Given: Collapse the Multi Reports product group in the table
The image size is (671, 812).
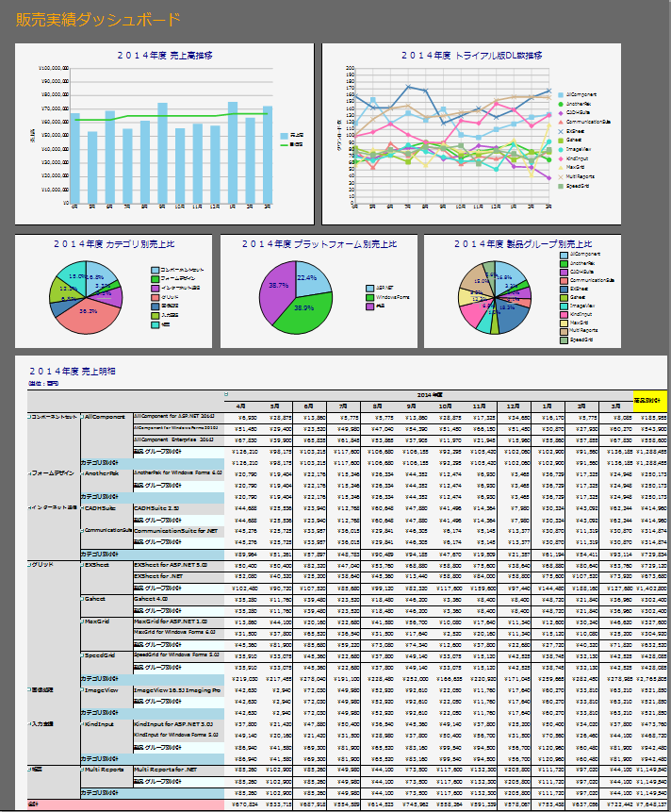Looking at the screenshot, I should pyautogui.click(x=82, y=770).
